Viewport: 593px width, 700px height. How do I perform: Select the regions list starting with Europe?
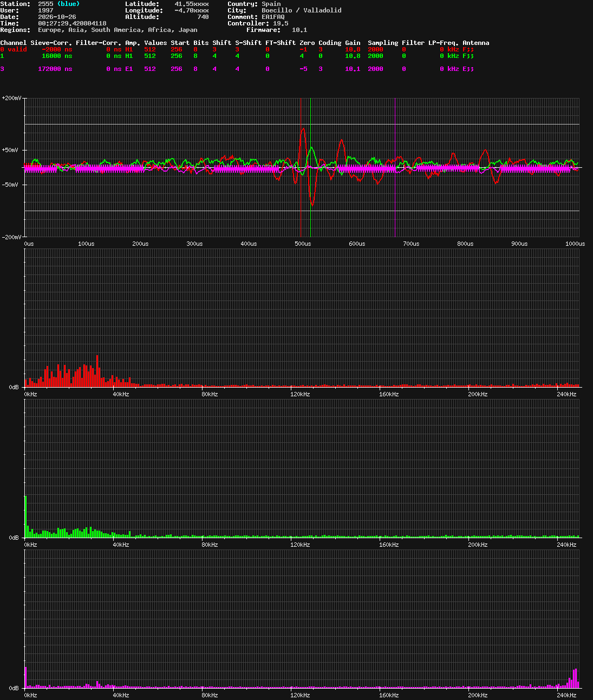[118, 30]
